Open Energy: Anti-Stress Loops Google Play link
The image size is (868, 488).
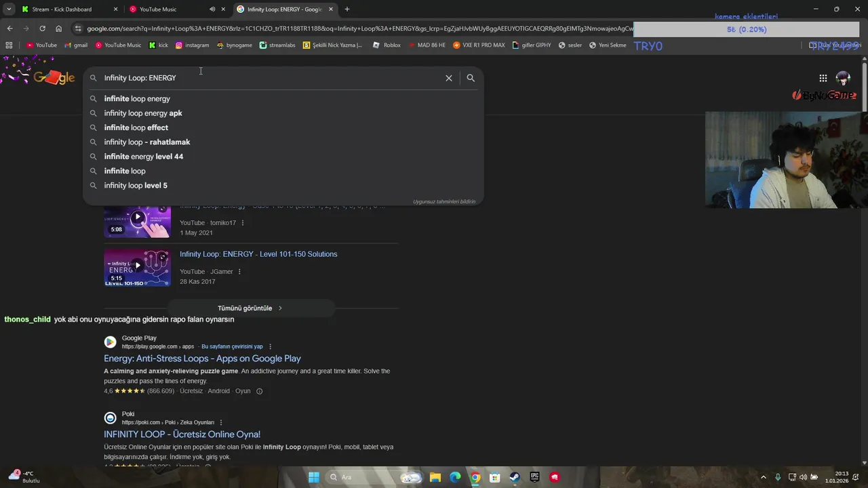202,359
